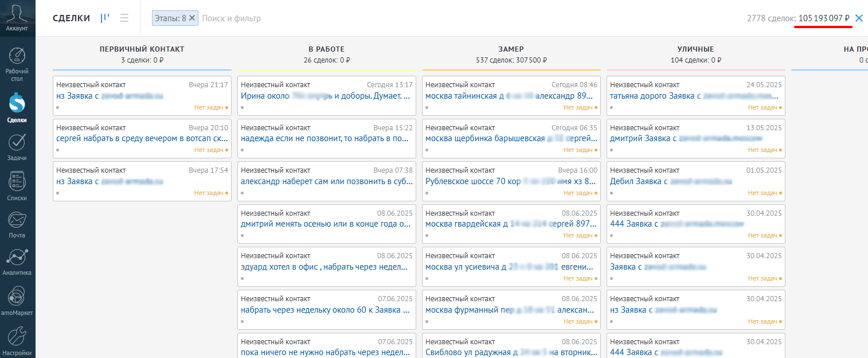The image size is (868, 358).
Task: Clear the filter with the blue X
Action: pos(859,18)
